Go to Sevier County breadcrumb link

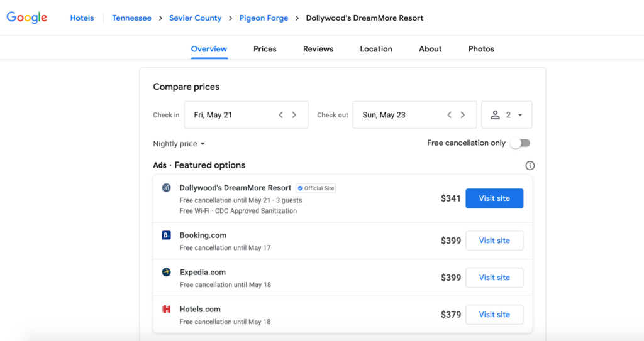(196, 18)
